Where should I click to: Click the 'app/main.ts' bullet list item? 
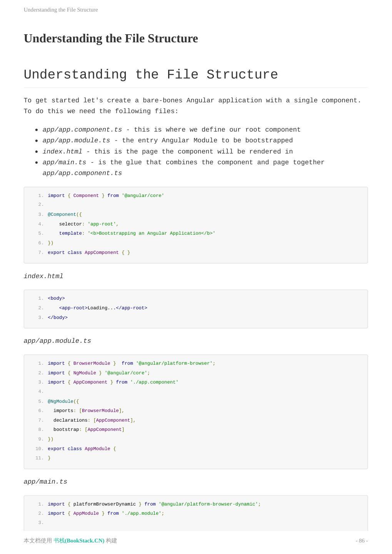(x=183, y=162)
